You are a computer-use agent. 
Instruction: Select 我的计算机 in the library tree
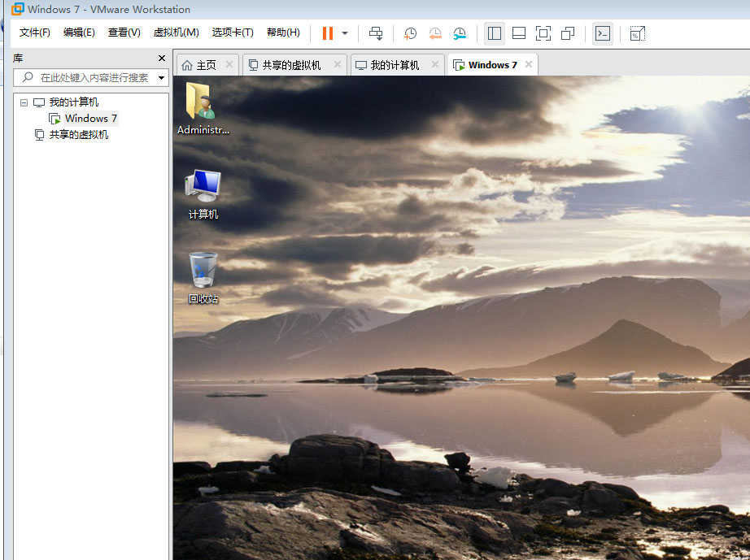click(74, 102)
